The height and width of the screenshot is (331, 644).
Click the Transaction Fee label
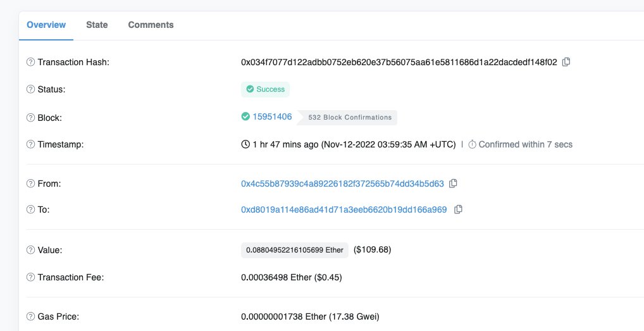tap(71, 277)
